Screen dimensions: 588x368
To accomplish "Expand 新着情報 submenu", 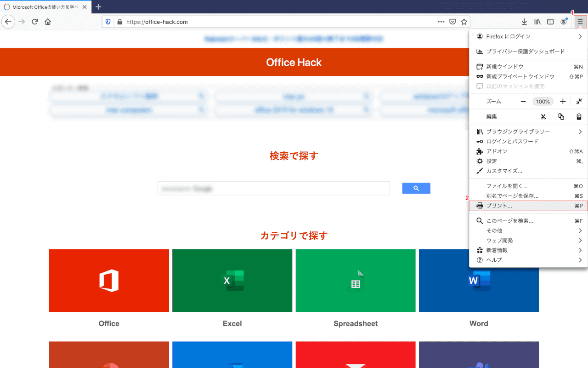I will point(528,250).
